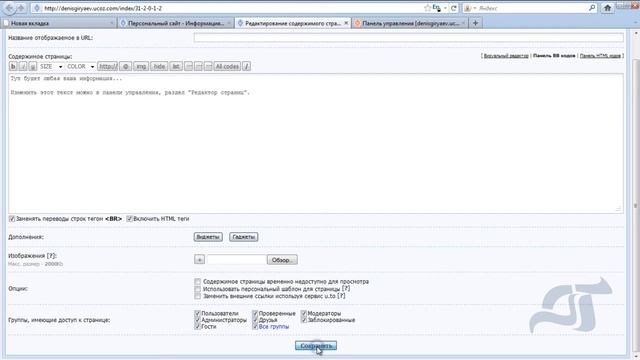This screenshot has height=360, width=640.
Task: Insert email with the @ button
Action: 126,66
